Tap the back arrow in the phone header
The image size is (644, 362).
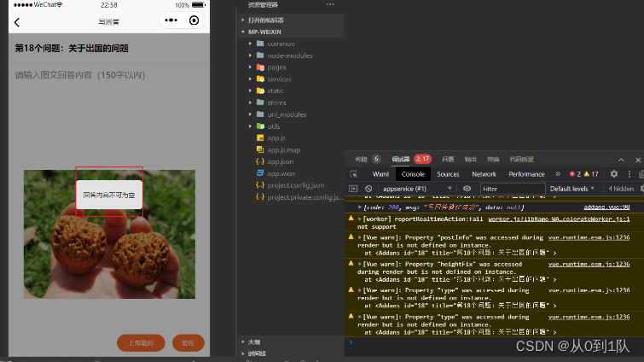(17, 22)
